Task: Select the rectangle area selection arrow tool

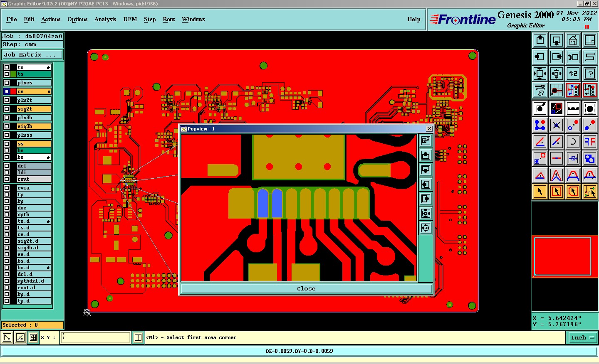Action: (x=557, y=192)
